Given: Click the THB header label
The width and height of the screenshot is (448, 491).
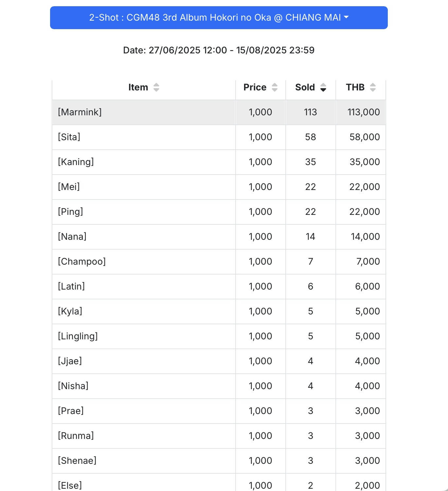Looking at the screenshot, I should pyautogui.click(x=355, y=87).
